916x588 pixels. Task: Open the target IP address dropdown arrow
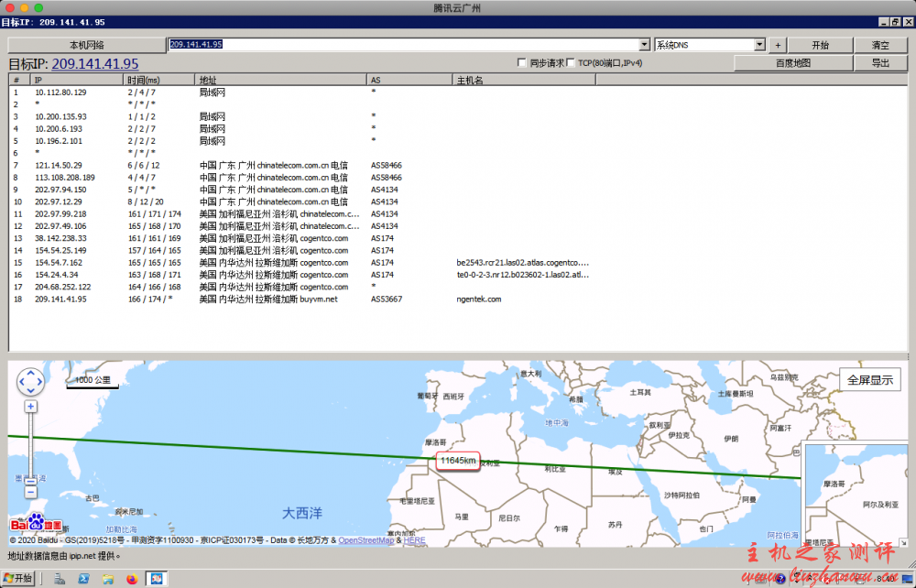[644, 44]
